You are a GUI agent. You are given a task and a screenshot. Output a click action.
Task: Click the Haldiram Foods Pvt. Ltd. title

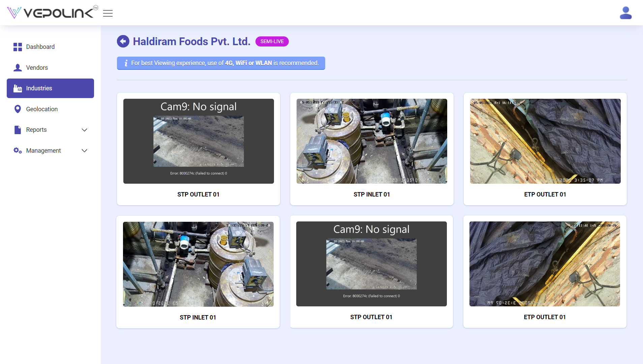tap(192, 41)
